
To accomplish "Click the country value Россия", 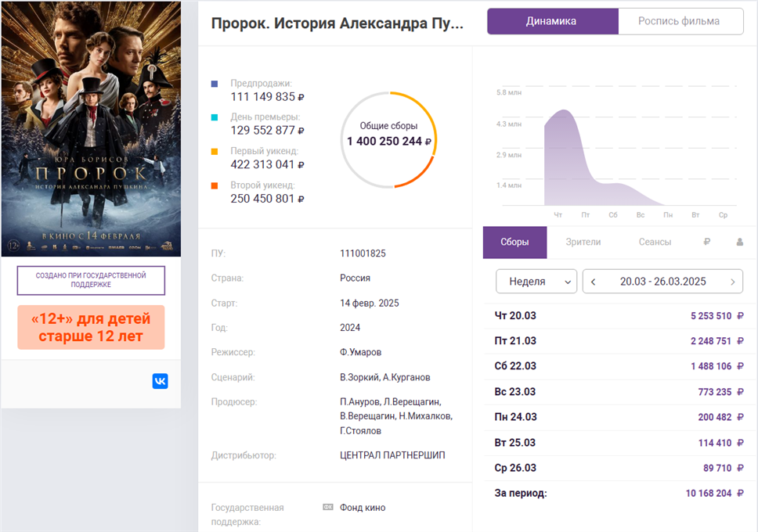I will pos(355,279).
